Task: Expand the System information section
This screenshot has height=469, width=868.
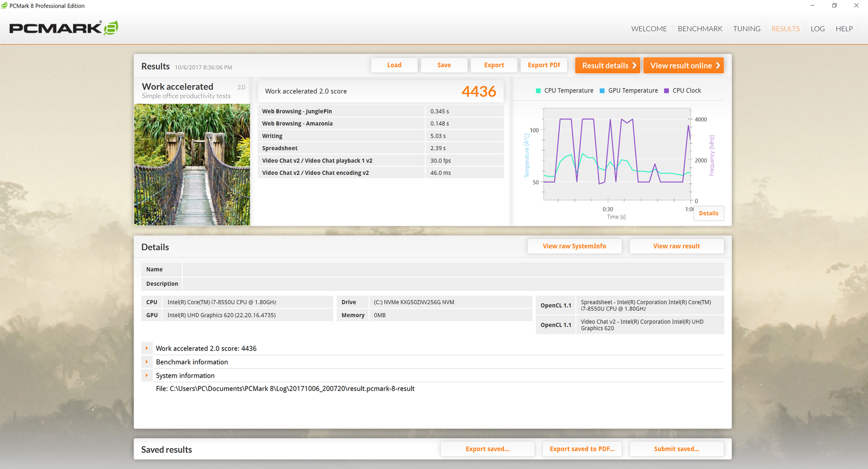Action: pos(146,375)
